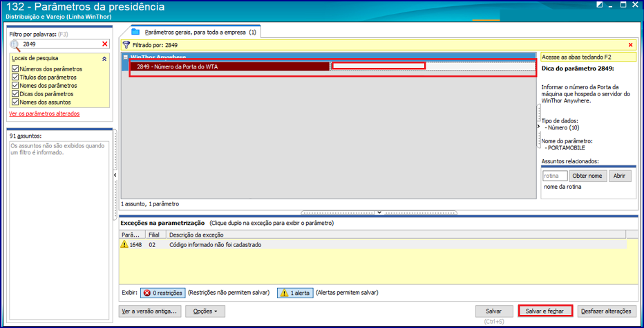Click the warning icon on exception 1648
Screen dimensions: 644x328
click(124, 244)
